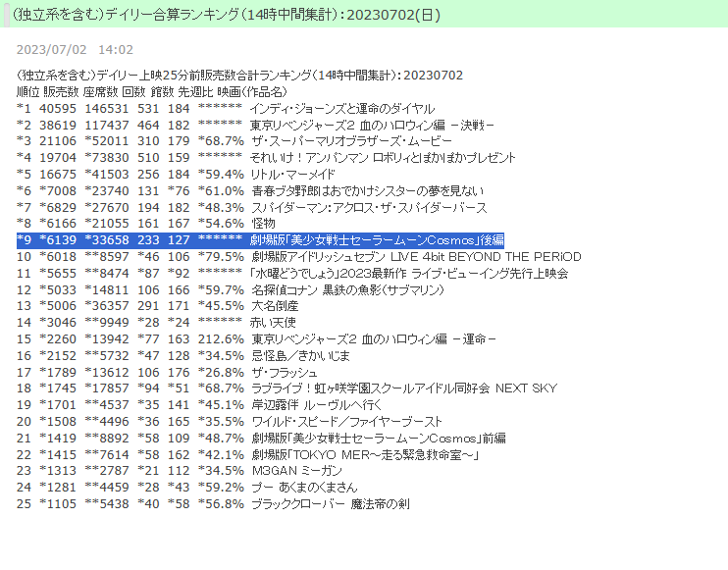Select rank 12 row '名探偵コナン 黒鉄の魚影'
Screen dimensions: 728x570
(x=231, y=290)
